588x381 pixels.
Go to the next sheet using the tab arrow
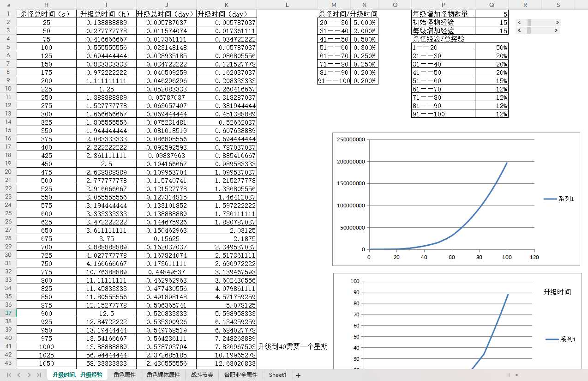pyautogui.click(x=29, y=375)
